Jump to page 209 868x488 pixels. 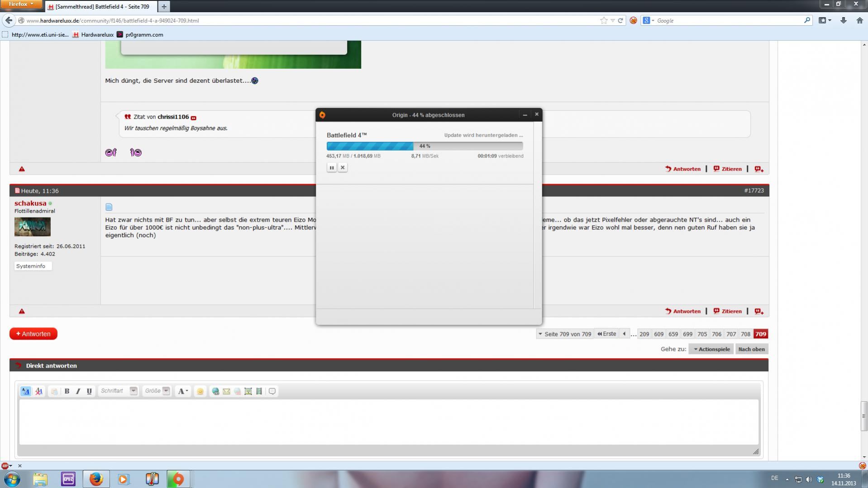click(x=644, y=334)
